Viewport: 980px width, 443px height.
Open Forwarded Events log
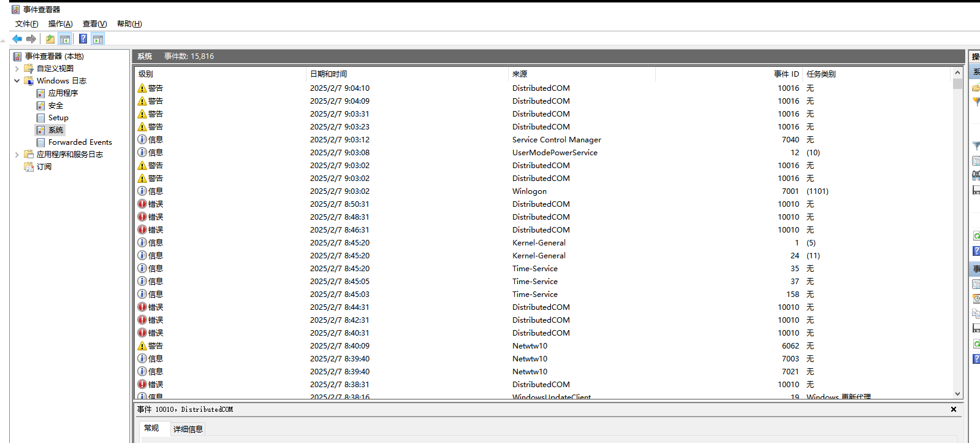click(x=80, y=142)
